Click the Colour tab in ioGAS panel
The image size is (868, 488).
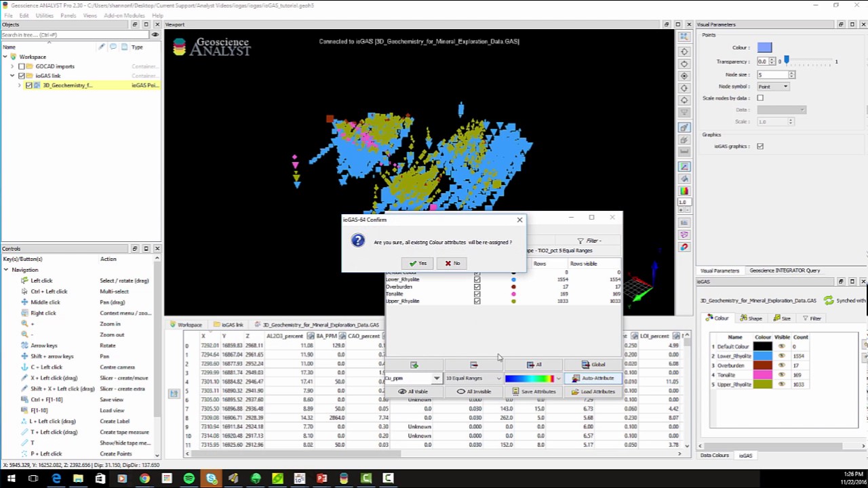[x=717, y=318]
